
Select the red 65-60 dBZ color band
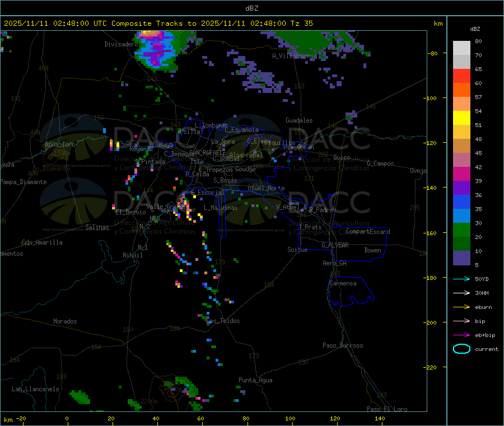pos(461,76)
